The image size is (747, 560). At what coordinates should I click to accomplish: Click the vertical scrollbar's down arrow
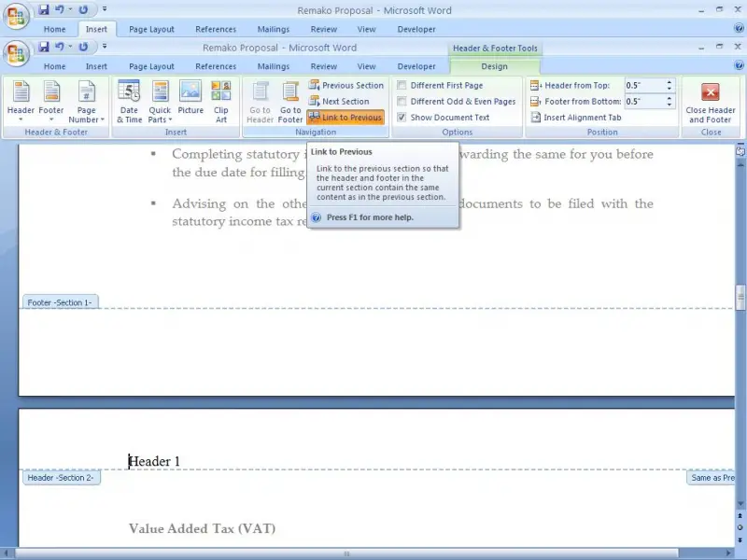tap(740, 504)
